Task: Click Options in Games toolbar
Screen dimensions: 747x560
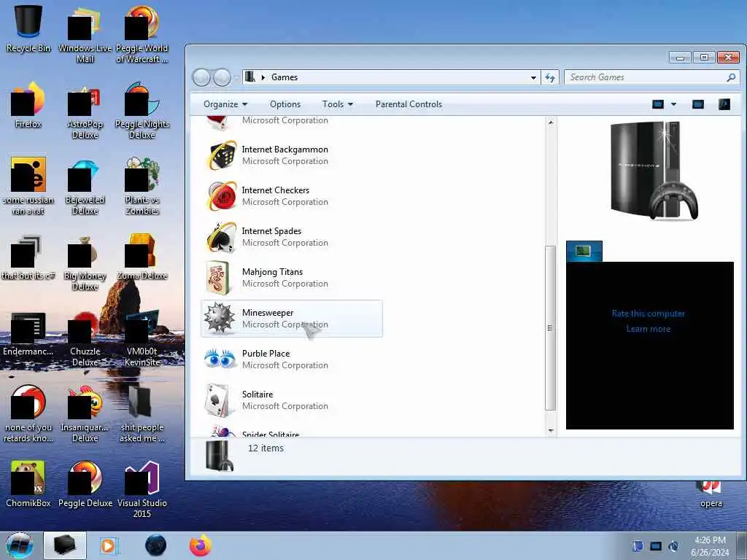Action: pos(285,104)
